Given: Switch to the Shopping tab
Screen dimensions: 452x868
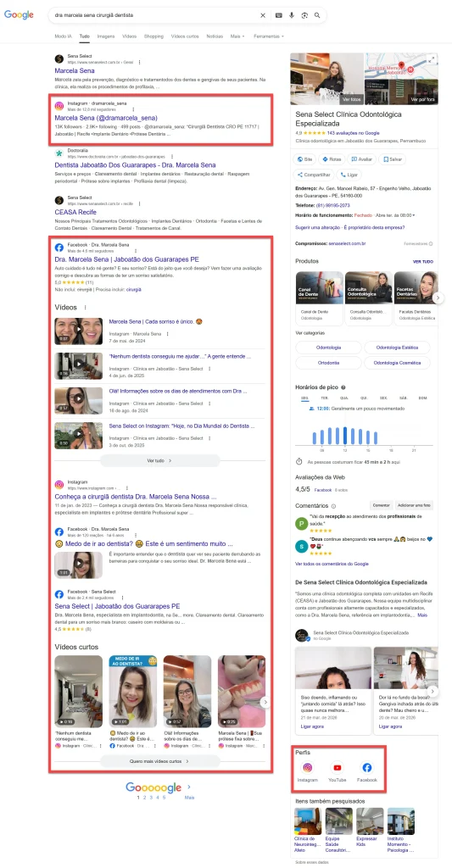Looking at the screenshot, I should [154, 36].
